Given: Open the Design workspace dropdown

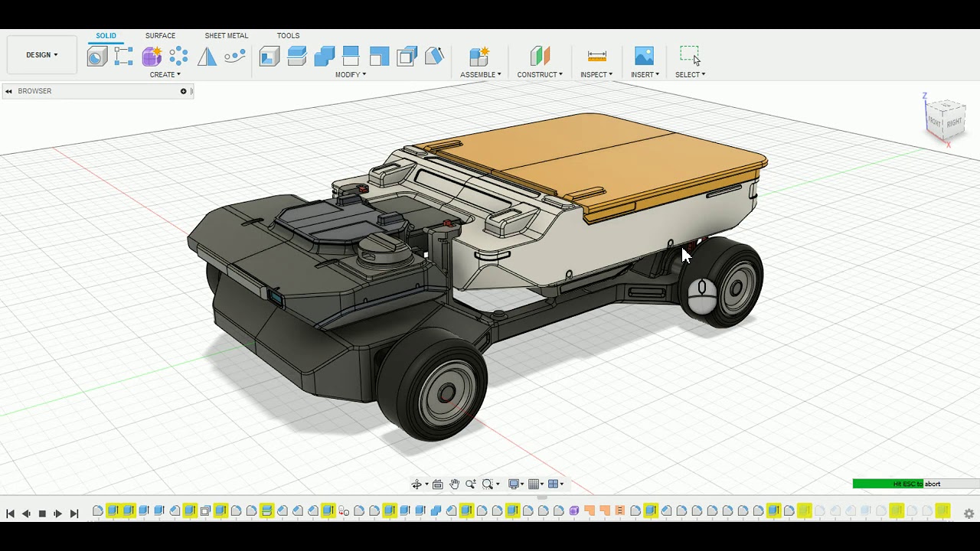Looking at the screenshot, I should 41,55.
